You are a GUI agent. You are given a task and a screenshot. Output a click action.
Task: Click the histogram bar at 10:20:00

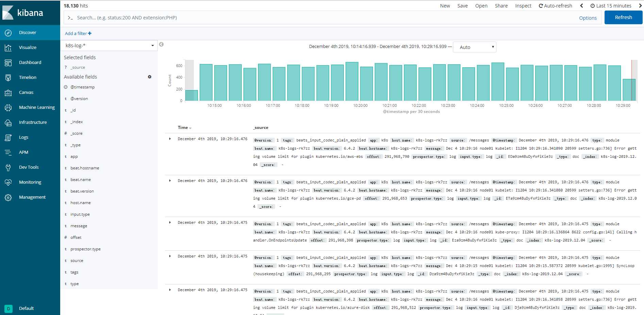[367, 83]
